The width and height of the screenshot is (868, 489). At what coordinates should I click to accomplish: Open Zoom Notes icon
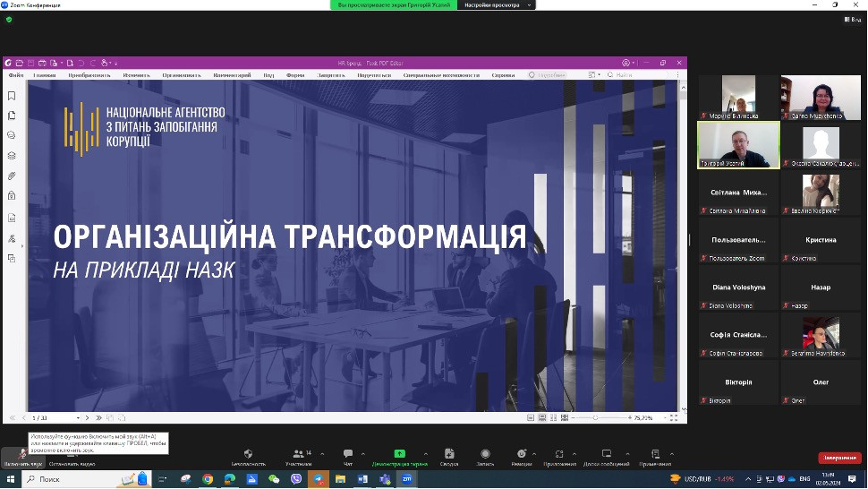click(655, 458)
